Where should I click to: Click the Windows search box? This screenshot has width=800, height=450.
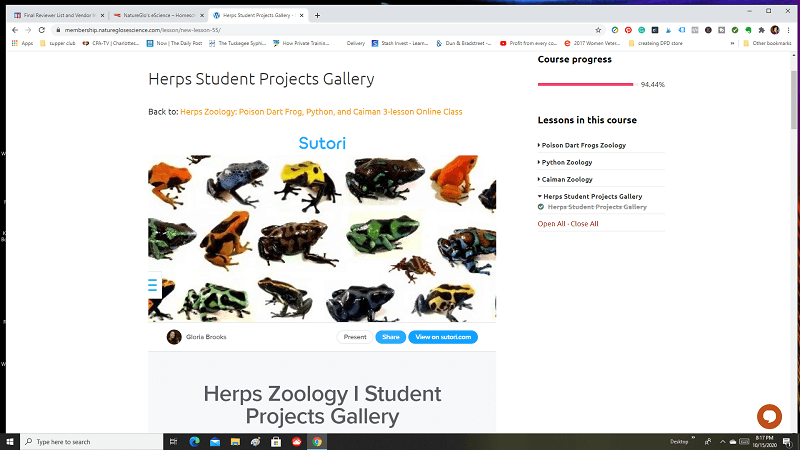tap(92, 442)
